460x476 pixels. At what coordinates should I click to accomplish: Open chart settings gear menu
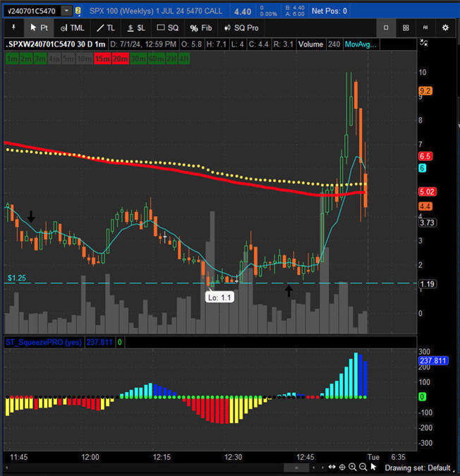(x=445, y=28)
